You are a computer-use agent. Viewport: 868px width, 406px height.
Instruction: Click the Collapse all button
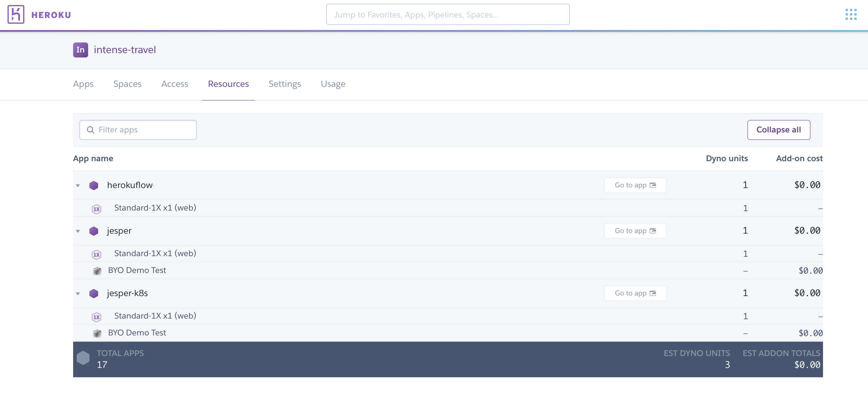(779, 130)
